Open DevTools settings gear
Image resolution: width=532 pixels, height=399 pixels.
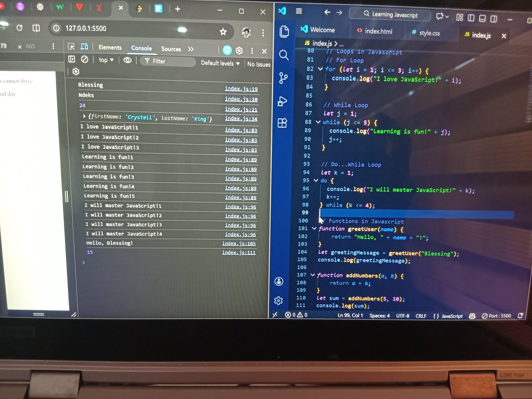point(239,51)
